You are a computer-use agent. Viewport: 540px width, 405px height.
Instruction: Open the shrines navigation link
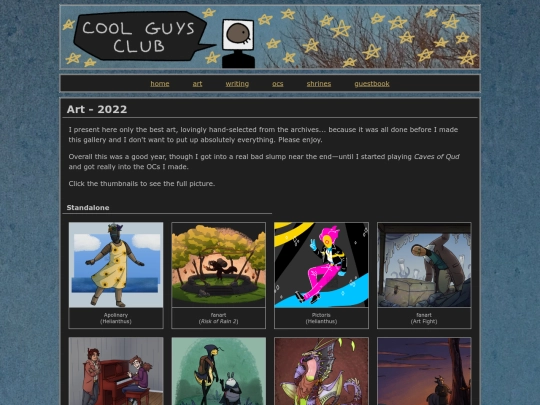pos(319,84)
